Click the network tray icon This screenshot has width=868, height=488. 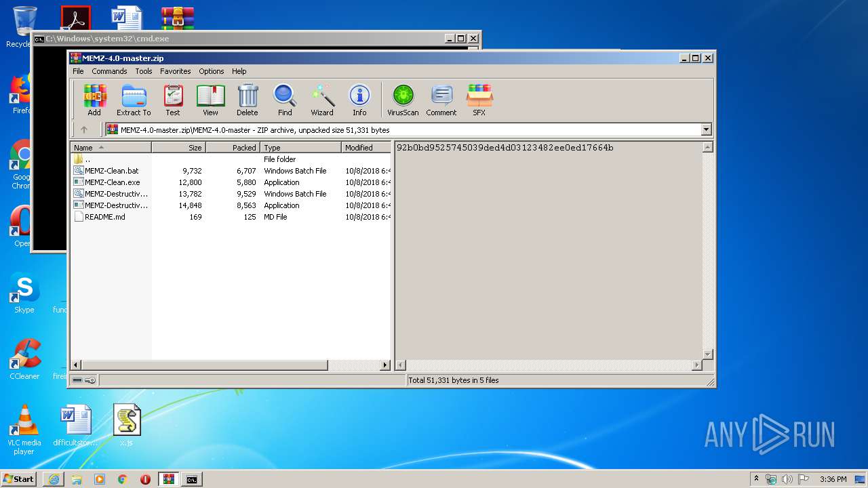(x=771, y=479)
